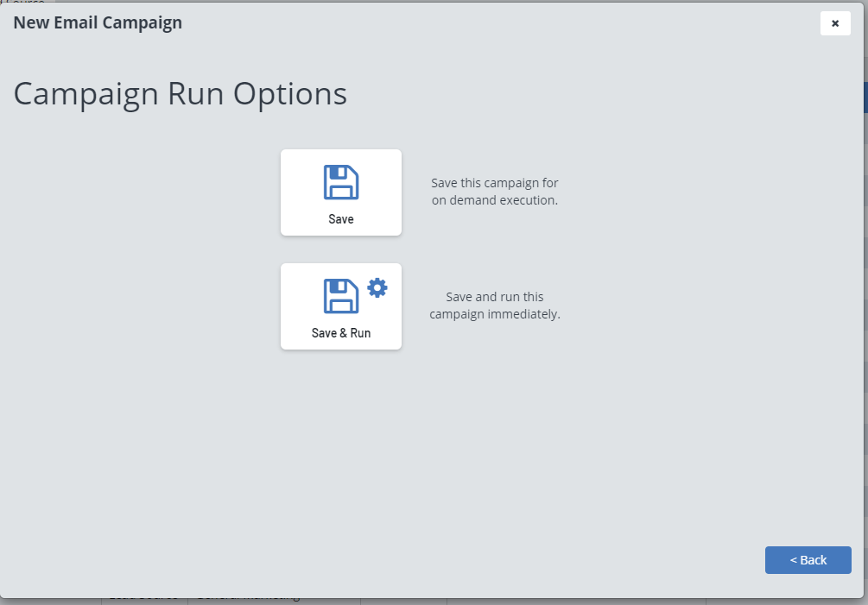868x605 pixels.
Task: Click the Campaign Run Options heading
Action: 180,94
